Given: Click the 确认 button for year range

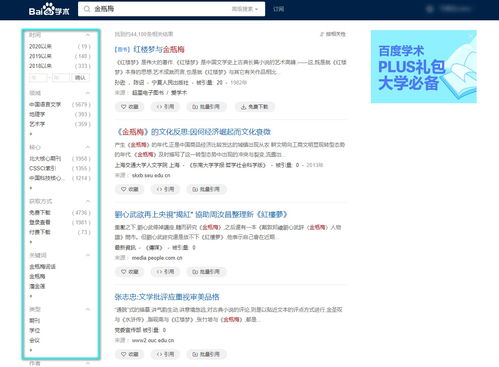Looking at the screenshot, I should coord(80,78).
